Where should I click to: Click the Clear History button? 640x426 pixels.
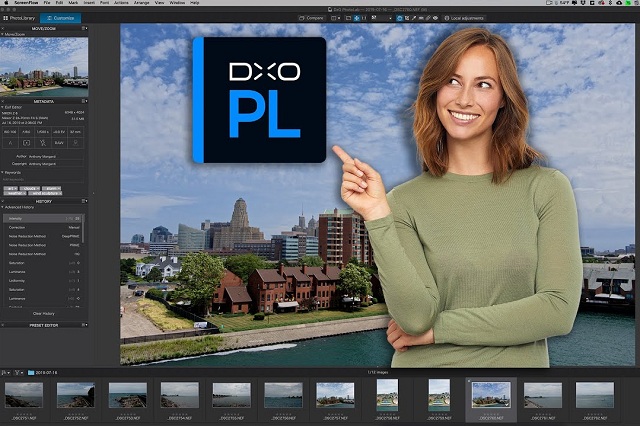coord(44,314)
